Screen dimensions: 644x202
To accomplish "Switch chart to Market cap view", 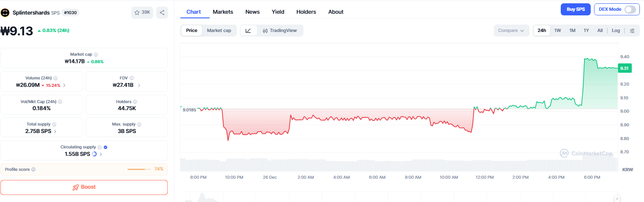I will click(219, 30).
